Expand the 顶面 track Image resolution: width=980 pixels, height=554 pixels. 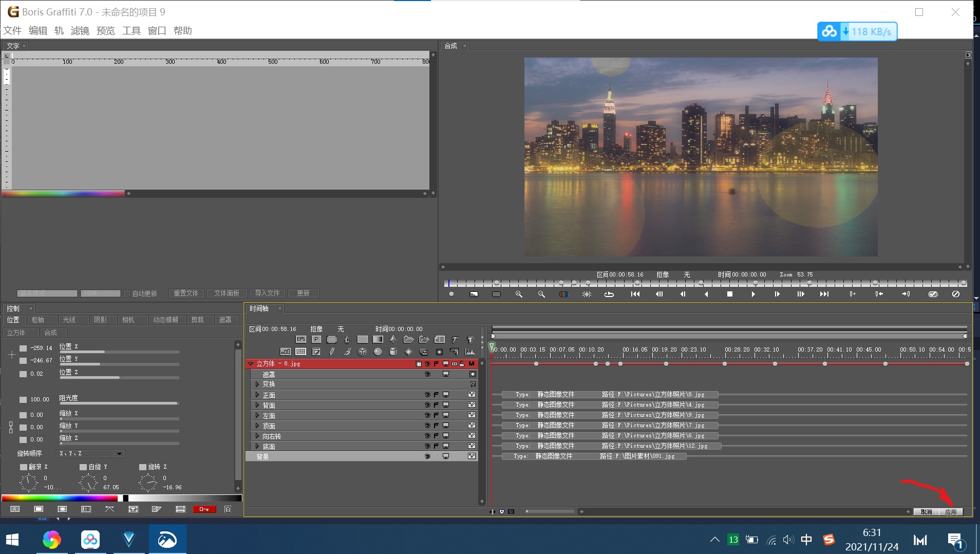257,426
